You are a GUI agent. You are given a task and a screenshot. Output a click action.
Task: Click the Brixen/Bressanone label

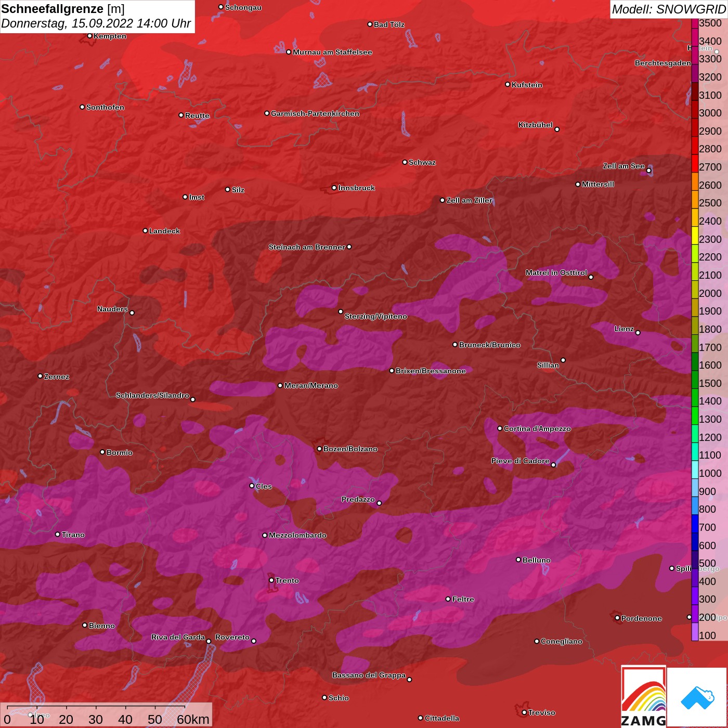(431, 371)
